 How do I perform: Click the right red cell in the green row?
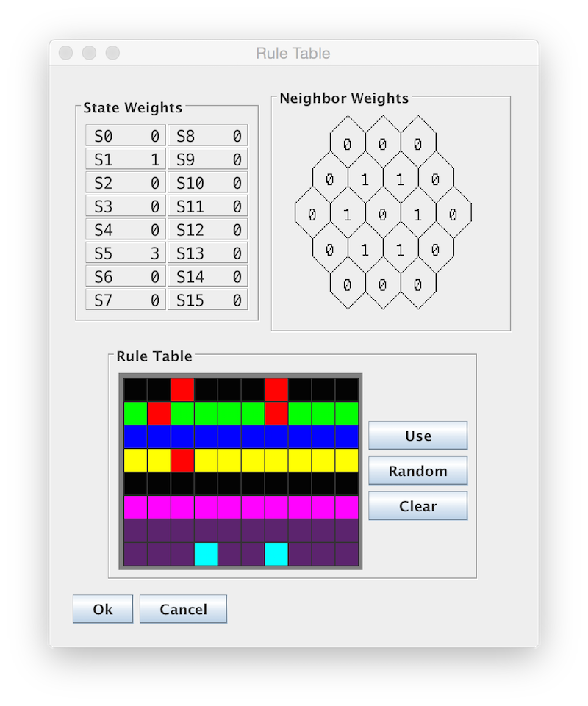276,413
